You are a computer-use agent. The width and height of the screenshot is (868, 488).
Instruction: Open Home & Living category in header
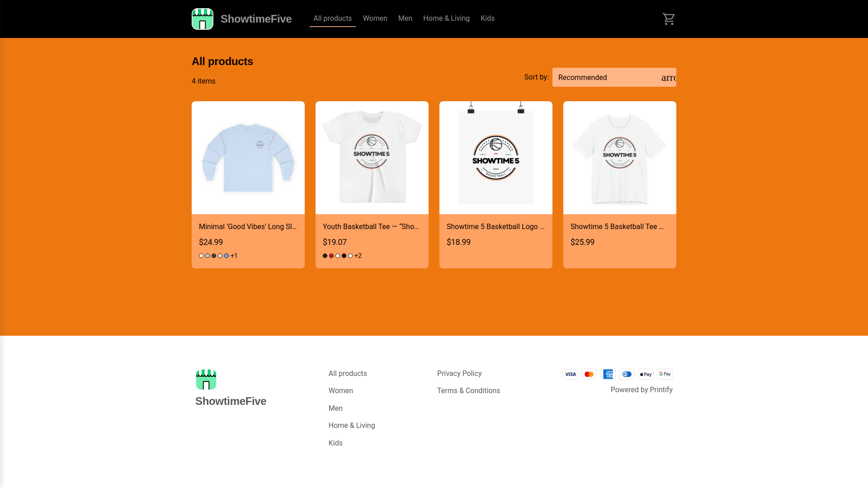pos(447,19)
